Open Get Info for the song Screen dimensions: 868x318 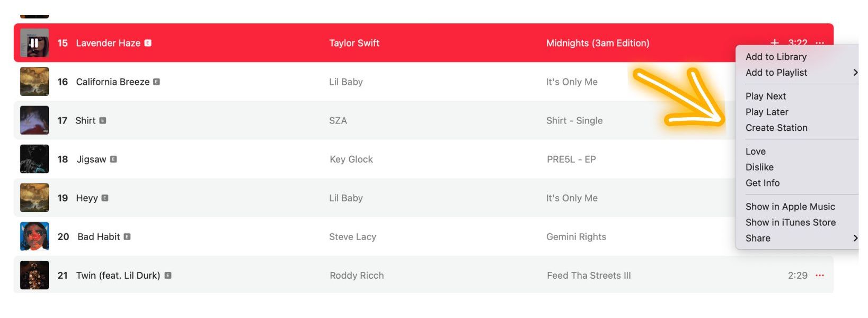[763, 183]
